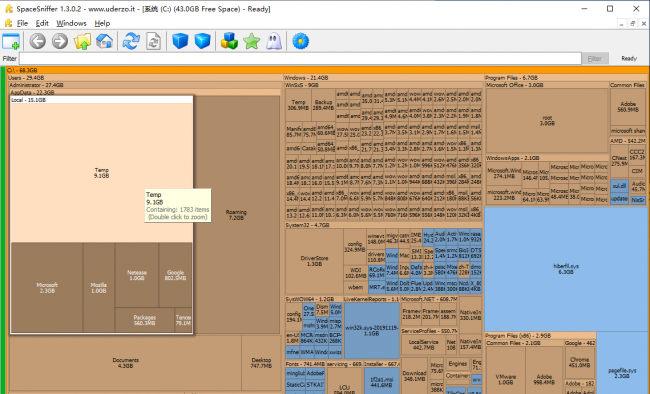The width and height of the screenshot is (650, 394).
Task: Click the menu bar document icon
Action: pyautogui.click(x=8, y=23)
